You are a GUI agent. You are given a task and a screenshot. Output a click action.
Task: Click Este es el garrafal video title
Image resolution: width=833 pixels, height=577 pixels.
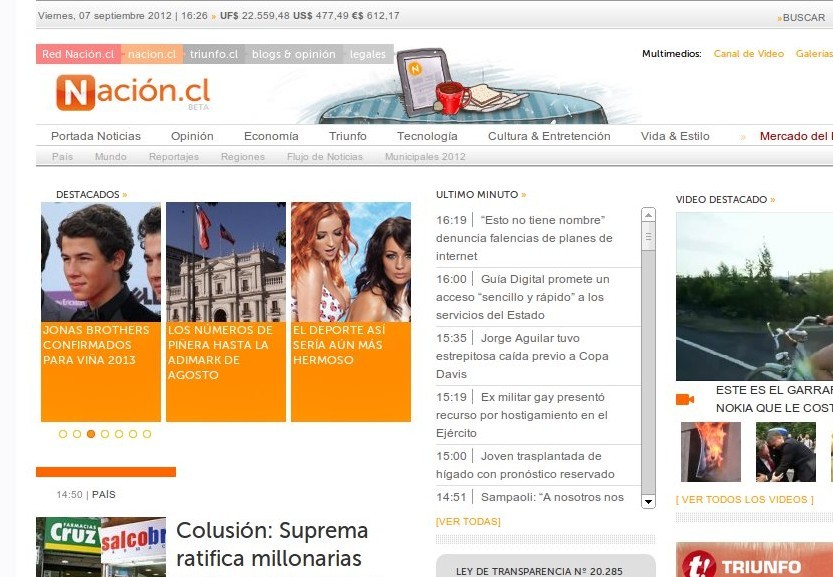[774, 399]
